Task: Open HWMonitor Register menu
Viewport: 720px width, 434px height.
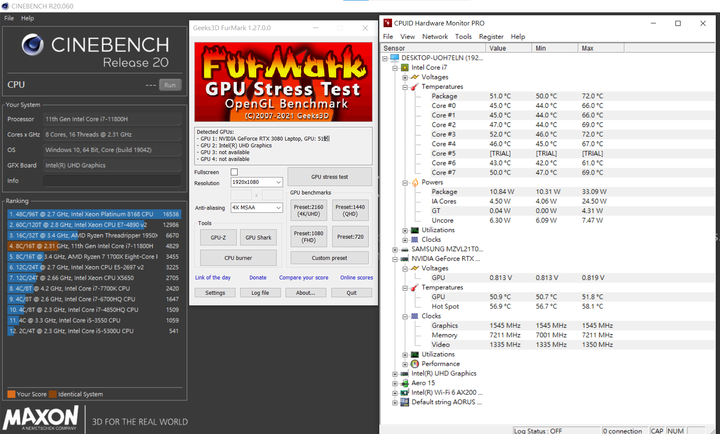Action: click(491, 36)
